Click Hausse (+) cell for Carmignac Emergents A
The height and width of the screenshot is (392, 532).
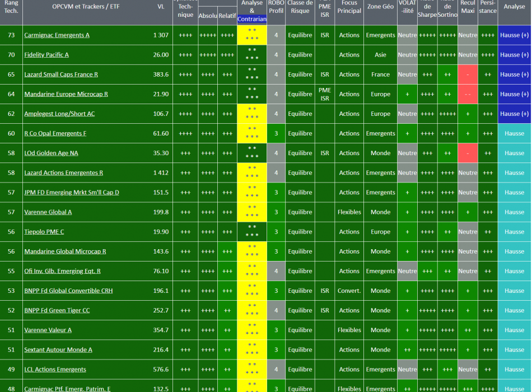514,35
